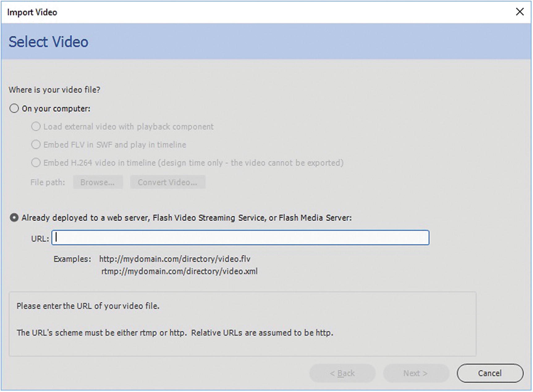Focus the URL text input field
The width and height of the screenshot is (533, 392).
coord(240,238)
